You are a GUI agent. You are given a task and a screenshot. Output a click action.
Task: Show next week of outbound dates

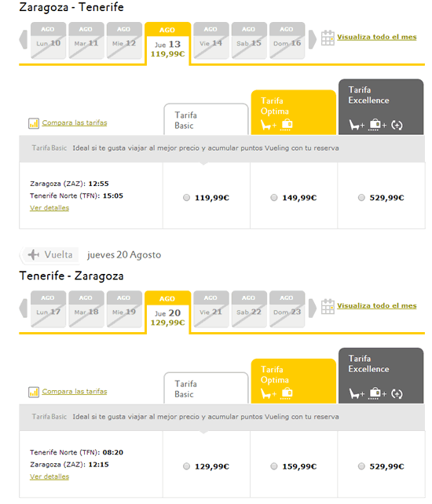tap(313, 39)
